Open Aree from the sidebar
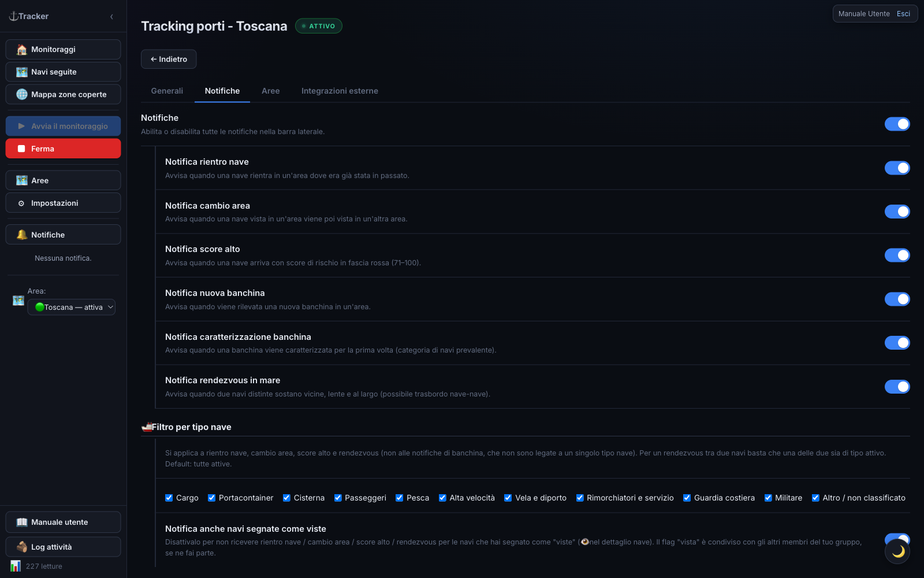This screenshot has height=578, width=924. [x=63, y=180]
